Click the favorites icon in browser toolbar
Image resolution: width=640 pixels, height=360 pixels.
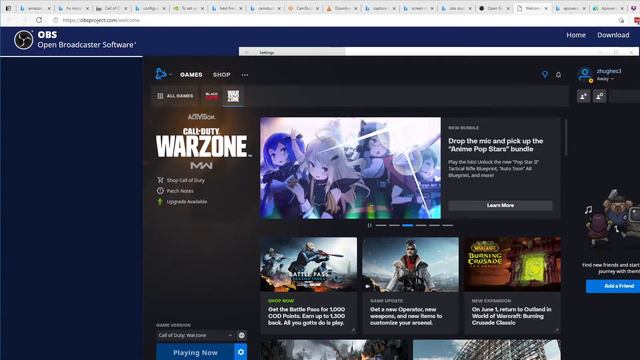point(621,20)
